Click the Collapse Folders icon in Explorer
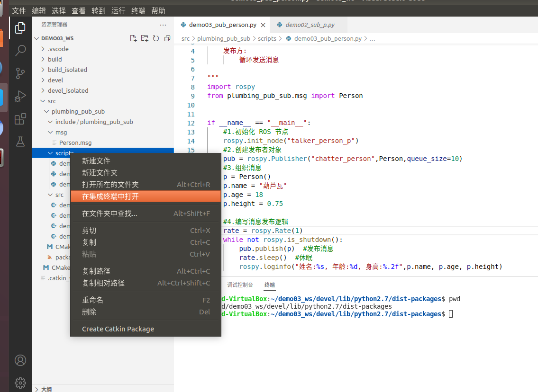538x392 pixels. click(x=167, y=38)
